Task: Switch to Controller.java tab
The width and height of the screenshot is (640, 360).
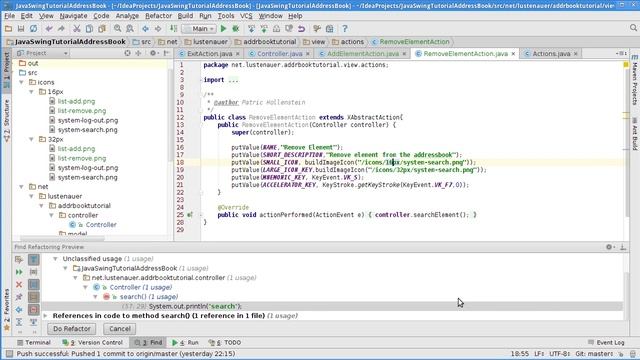Action: 280,53
